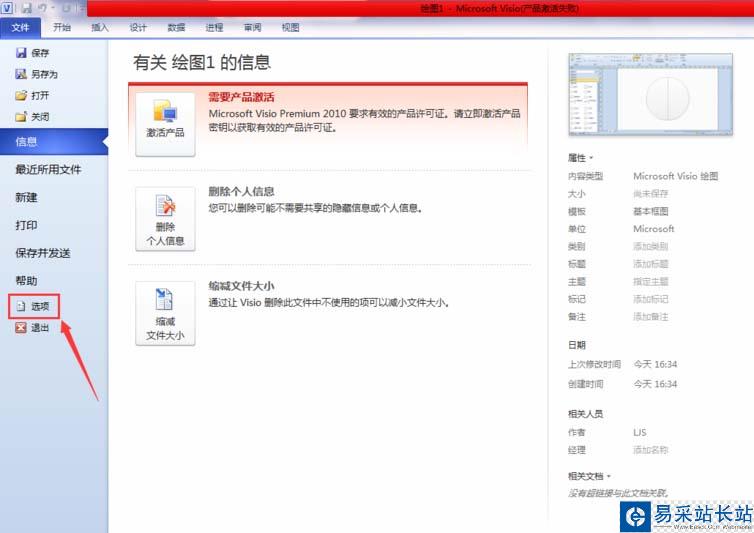Click Undo icon in quick access toolbar
The height and width of the screenshot is (533, 754).
coord(43,8)
